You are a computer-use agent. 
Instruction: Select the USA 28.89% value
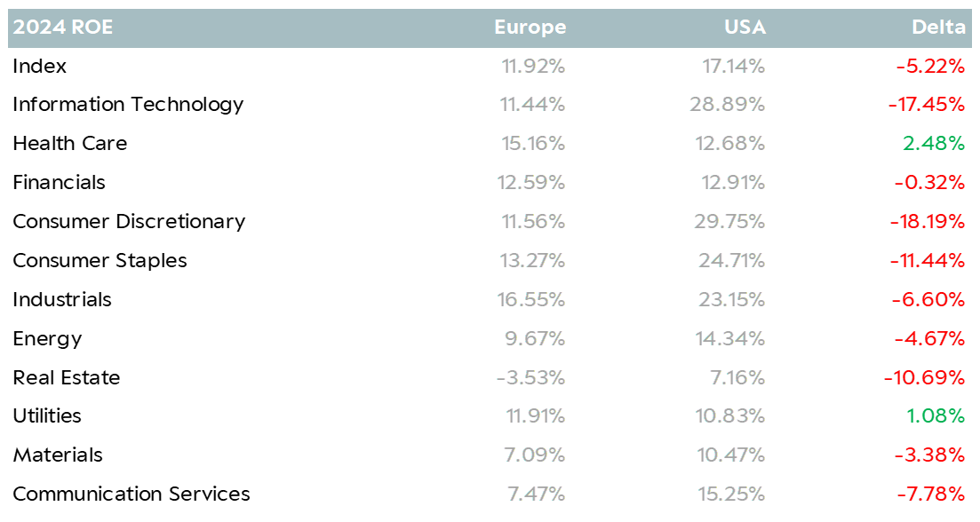coord(728,105)
